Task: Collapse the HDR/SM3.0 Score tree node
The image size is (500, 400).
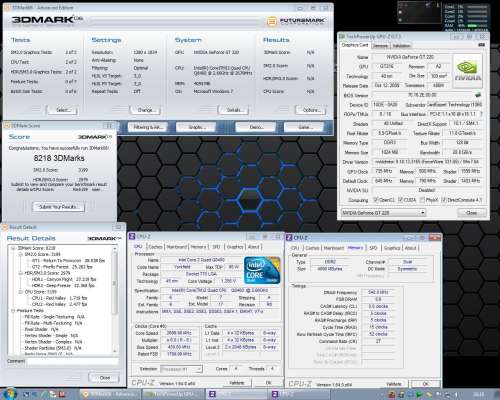Action: 20,273
